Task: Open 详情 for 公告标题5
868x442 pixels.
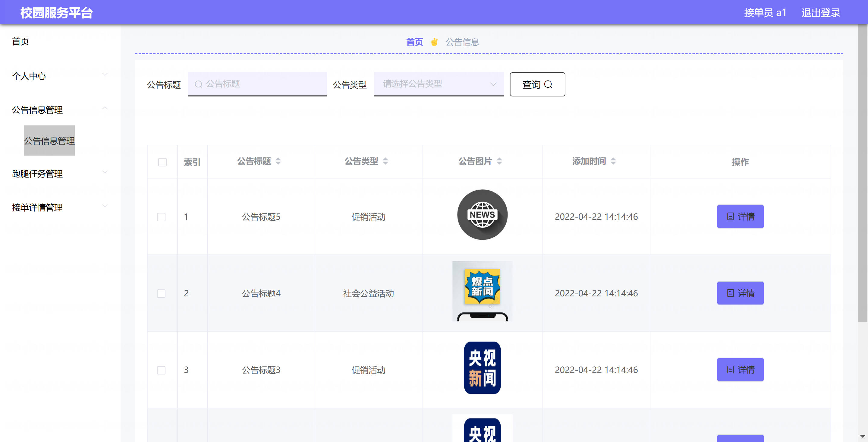Action: [x=740, y=216]
